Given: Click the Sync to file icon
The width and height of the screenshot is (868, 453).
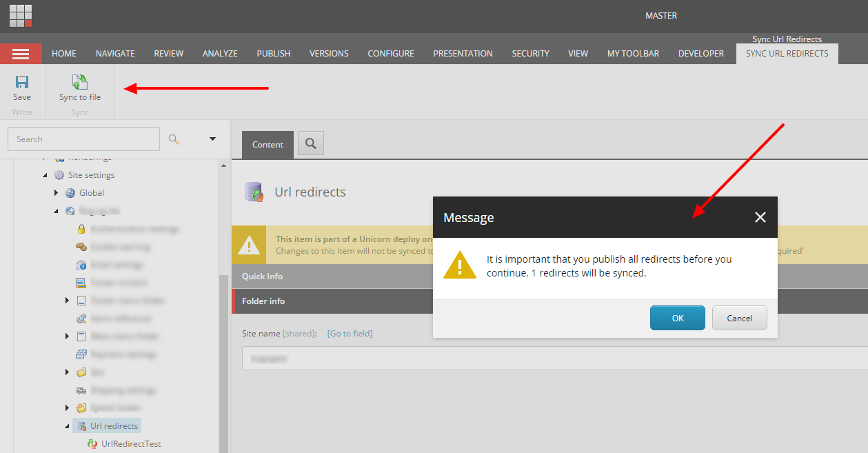Looking at the screenshot, I should [80, 82].
